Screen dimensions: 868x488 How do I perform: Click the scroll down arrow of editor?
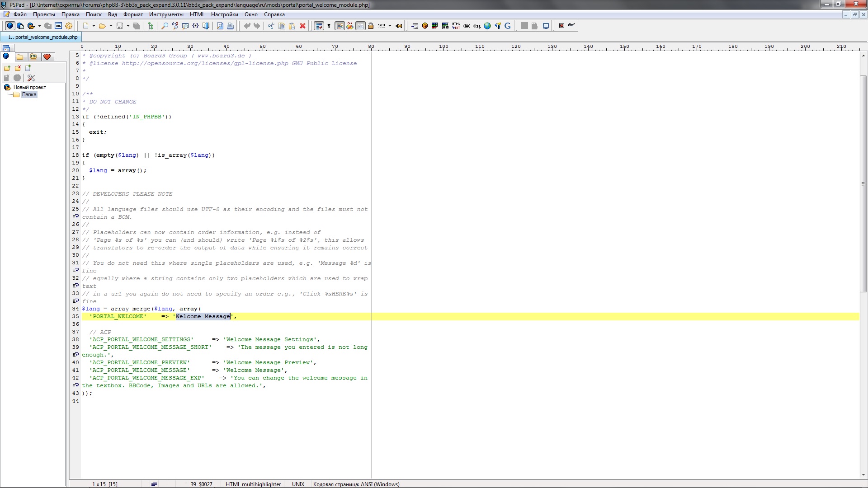pyautogui.click(x=863, y=475)
